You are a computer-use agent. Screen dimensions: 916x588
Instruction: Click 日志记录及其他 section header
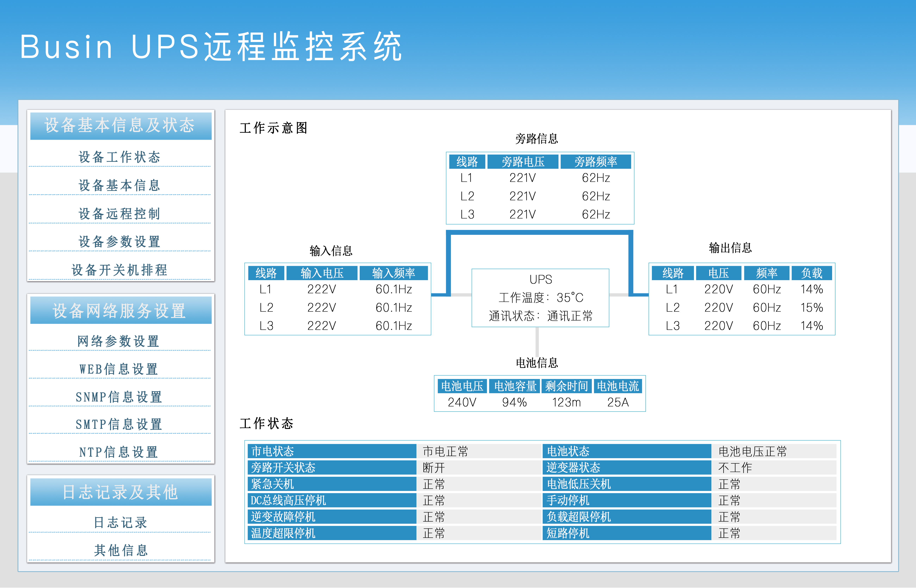pyautogui.click(x=120, y=492)
